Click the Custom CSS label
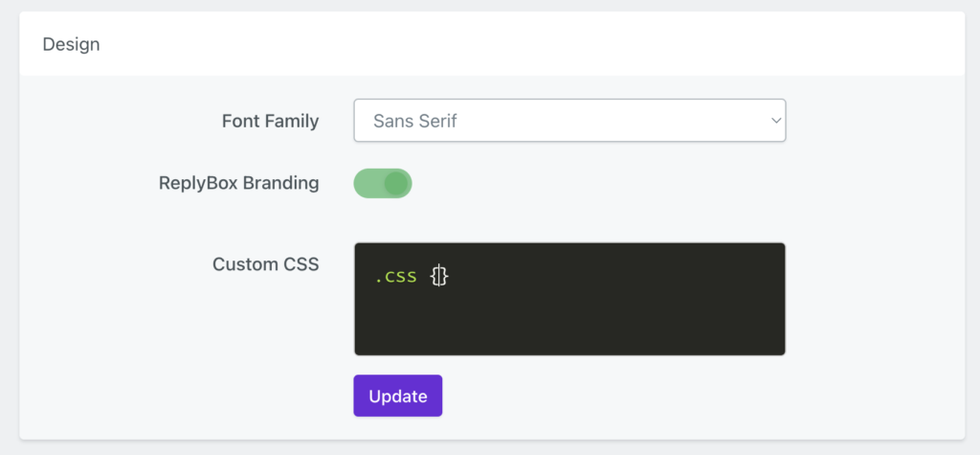This screenshot has width=980, height=455. [x=265, y=264]
